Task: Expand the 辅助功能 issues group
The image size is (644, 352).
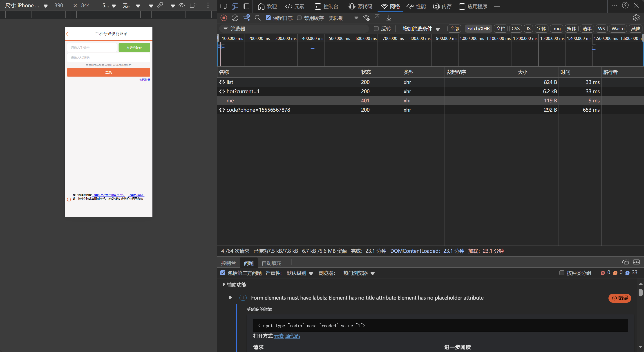Action: point(224,284)
